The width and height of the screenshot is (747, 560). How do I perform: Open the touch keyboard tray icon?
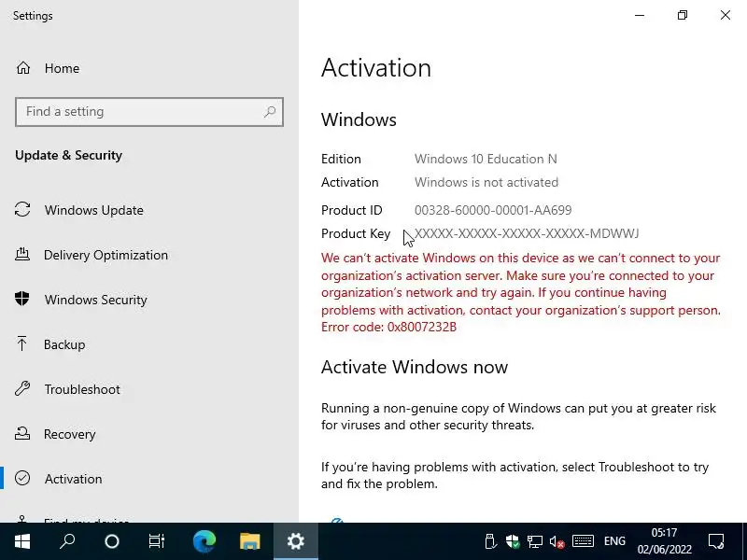click(x=583, y=541)
